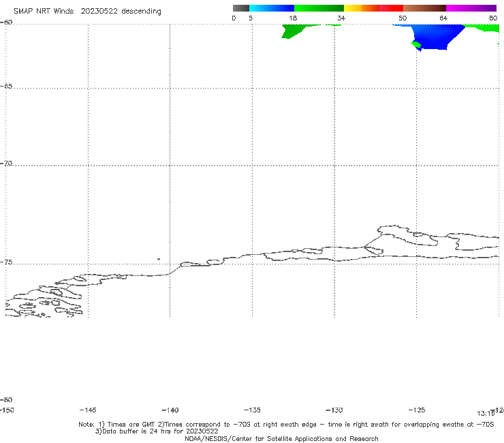Image resolution: width=504 pixels, height=443 pixels.
Task: Click the longitude label '-125'
Action: click(x=417, y=410)
